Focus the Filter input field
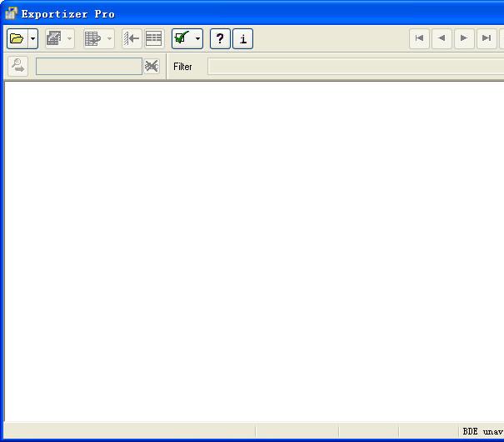Screen dimensions: 504x442 [x=356, y=66]
